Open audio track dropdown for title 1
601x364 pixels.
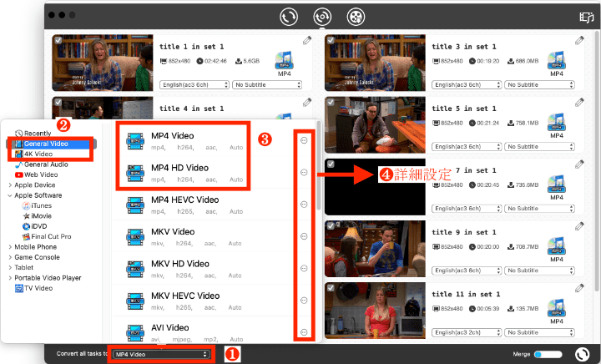(194, 84)
